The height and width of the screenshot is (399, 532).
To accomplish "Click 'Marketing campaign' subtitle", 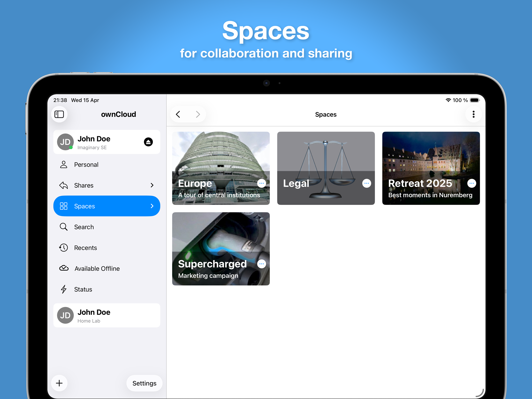I will pyautogui.click(x=208, y=276).
